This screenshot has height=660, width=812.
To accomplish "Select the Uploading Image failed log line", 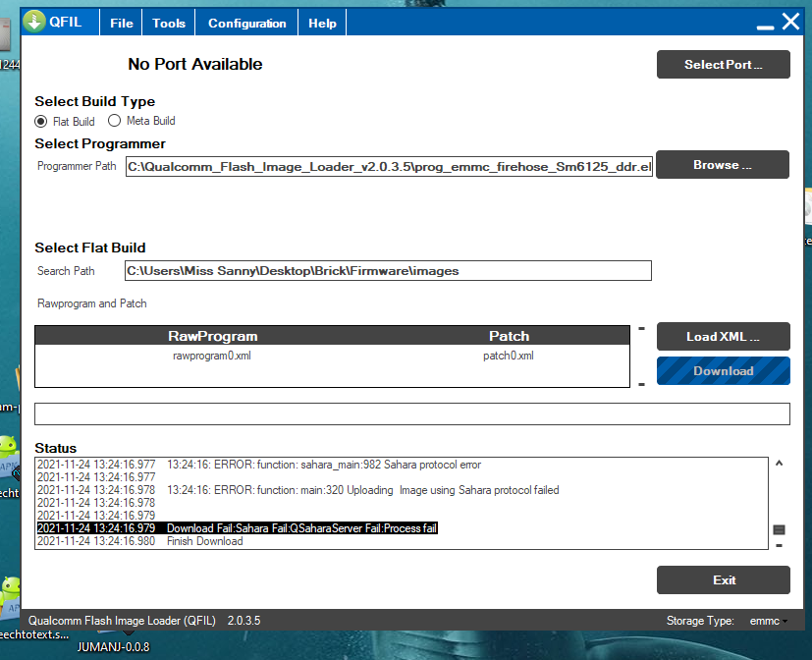I will click(x=298, y=490).
